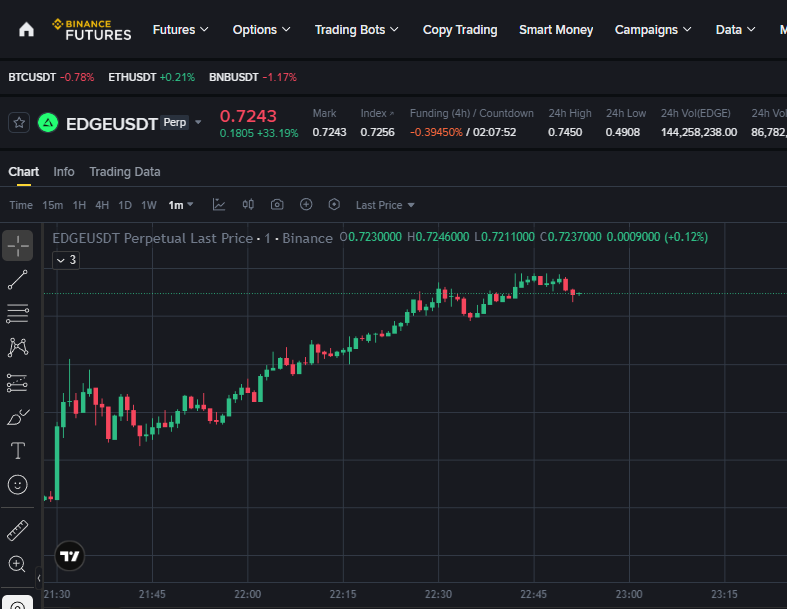Take a chart snapshot with camera icon

pos(277,204)
